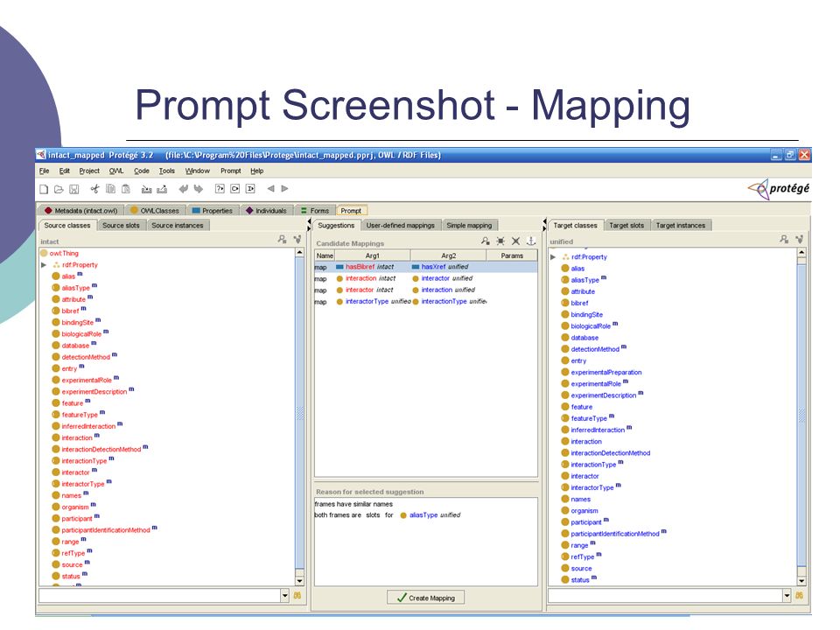Screen dimensions: 840x630
Task: Select the hasBibref to hasXref mapping row
Action: [x=426, y=267]
